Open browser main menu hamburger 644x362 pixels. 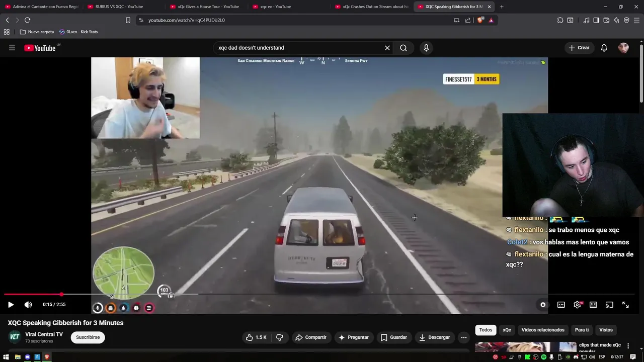coord(636,20)
